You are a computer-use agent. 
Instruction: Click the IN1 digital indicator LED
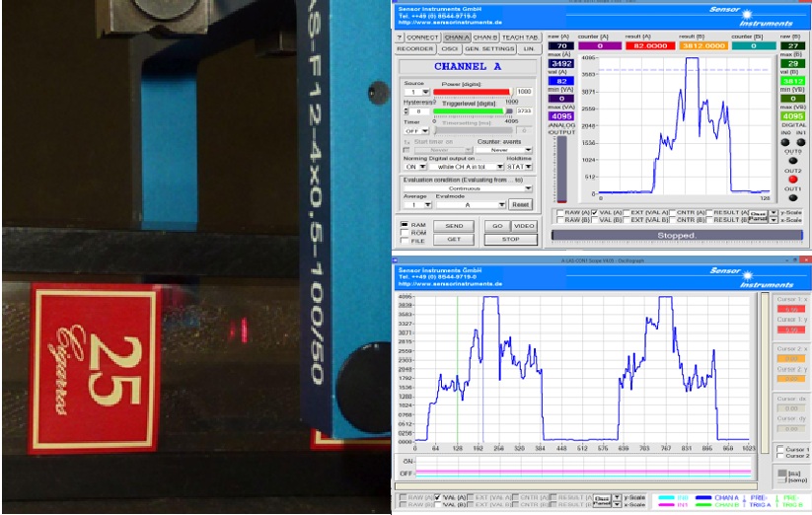[x=800, y=142]
